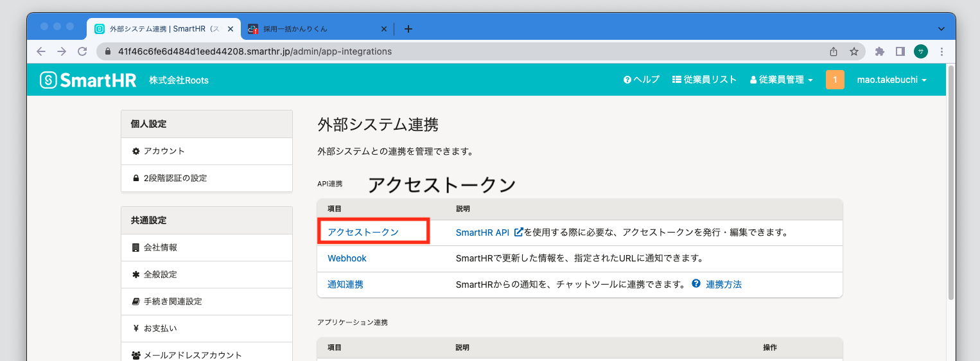The width and height of the screenshot is (980, 361).
Task: Open the side panel icon
Action: point(900,51)
